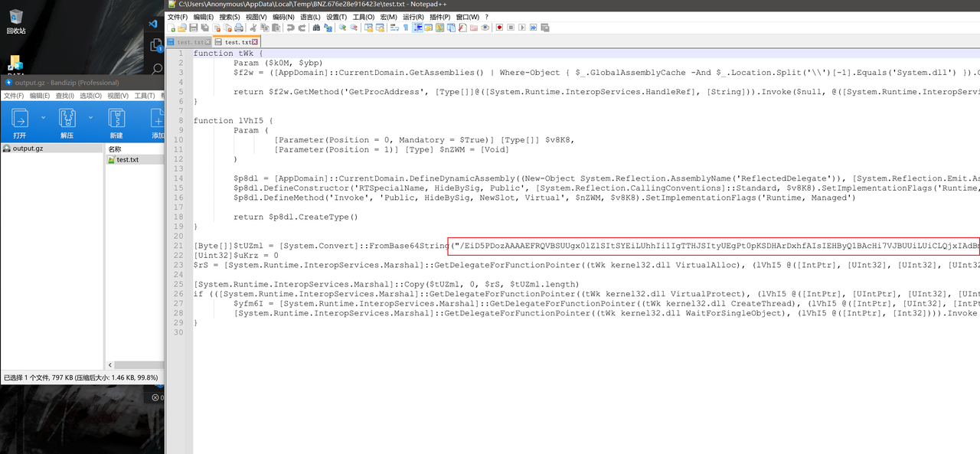Viewport: 980px width, 454px height.
Task: Open 插件(P) menu in Notepad++
Action: click(440, 17)
